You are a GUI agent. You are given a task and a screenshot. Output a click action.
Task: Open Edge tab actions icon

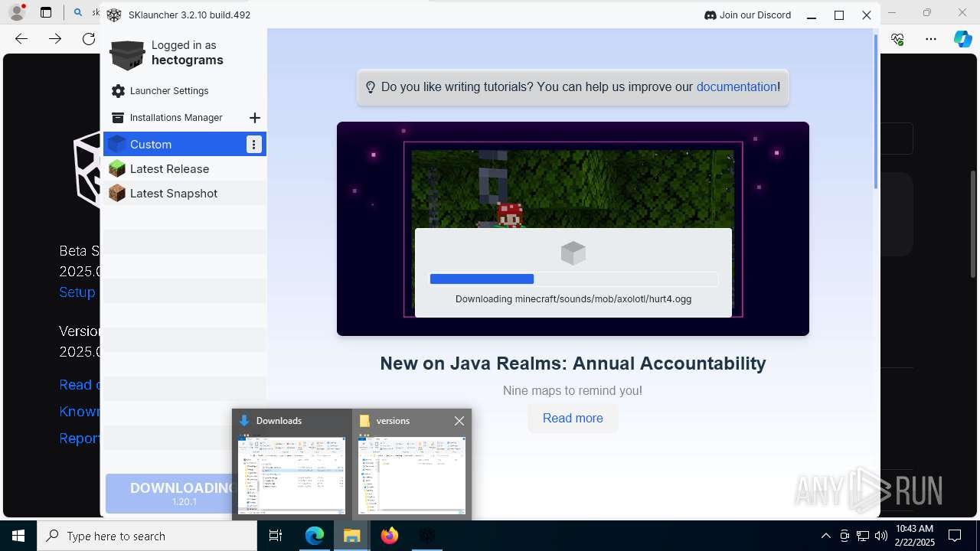click(x=46, y=12)
